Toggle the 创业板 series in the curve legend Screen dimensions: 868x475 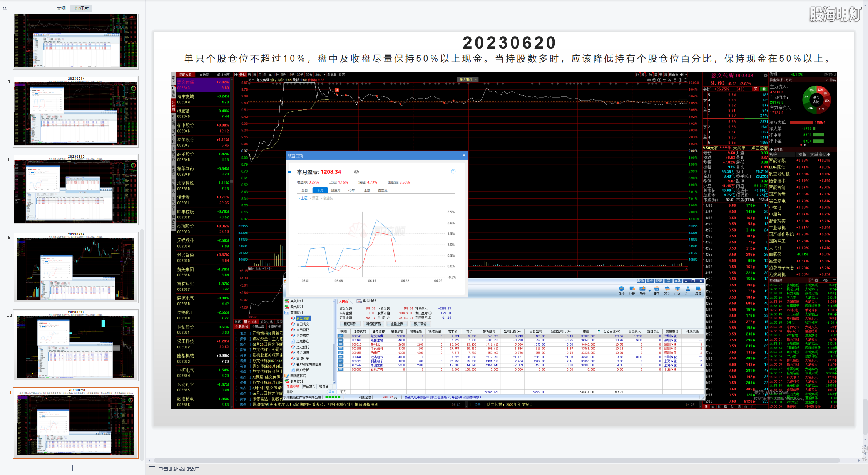pyautogui.click(x=327, y=198)
